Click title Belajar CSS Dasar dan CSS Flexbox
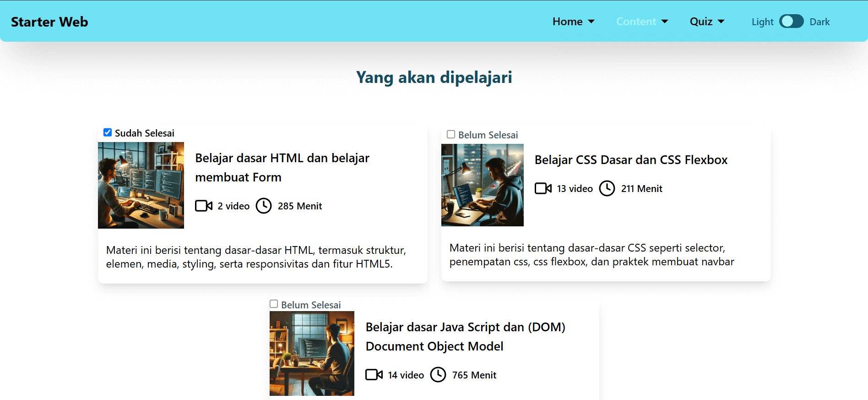868x400 pixels. (631, 160)
